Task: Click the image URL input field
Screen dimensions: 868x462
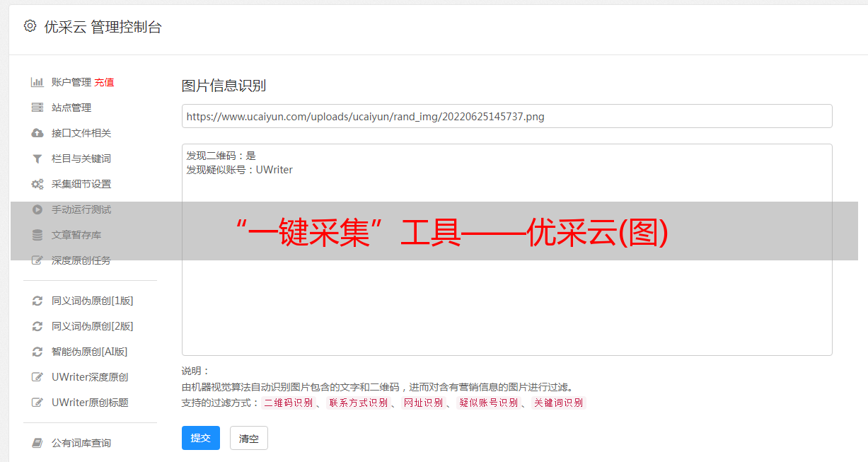Action: tap(507, 116)
